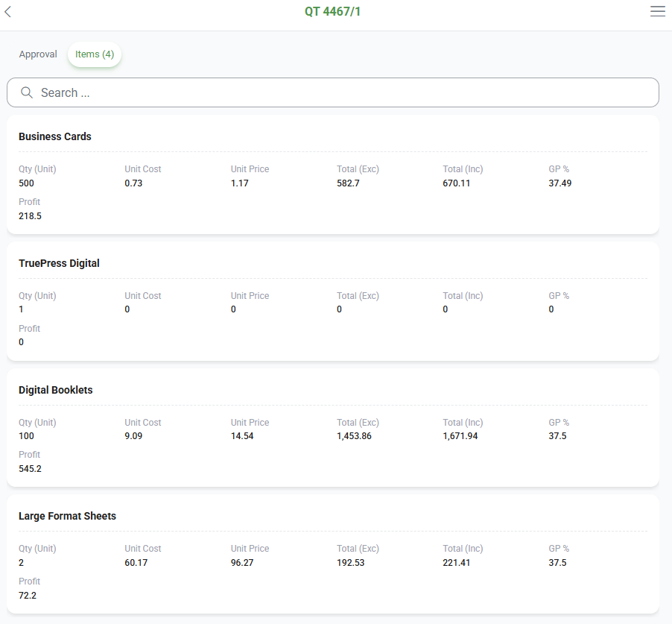The image size is (672, 624).
Task: Click Business Cards total inc 670.11
Action: [x=457, y=183]
